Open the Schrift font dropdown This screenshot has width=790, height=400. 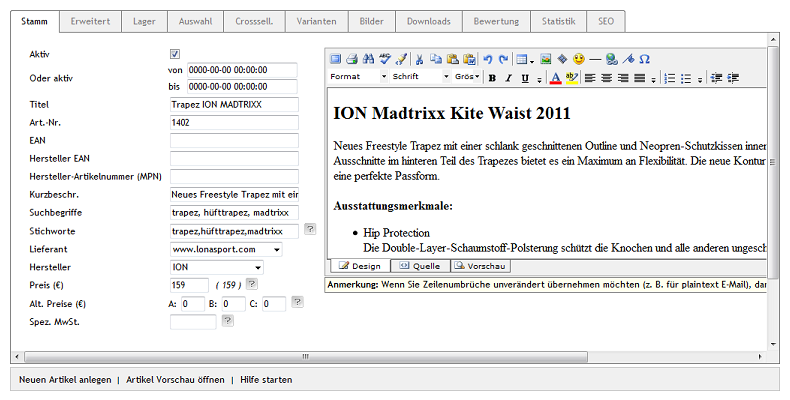(420, 77)
